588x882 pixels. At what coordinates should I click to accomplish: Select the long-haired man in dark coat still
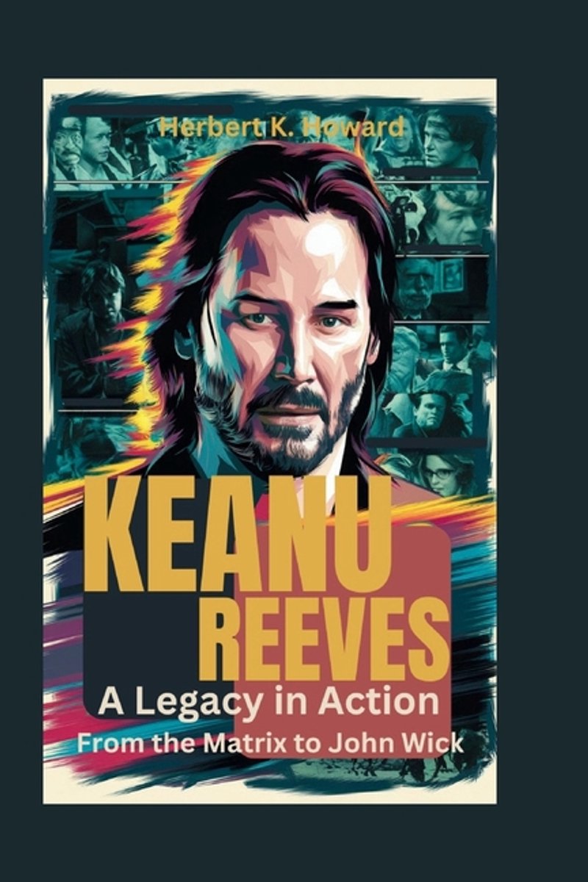(x=93, y=327)
